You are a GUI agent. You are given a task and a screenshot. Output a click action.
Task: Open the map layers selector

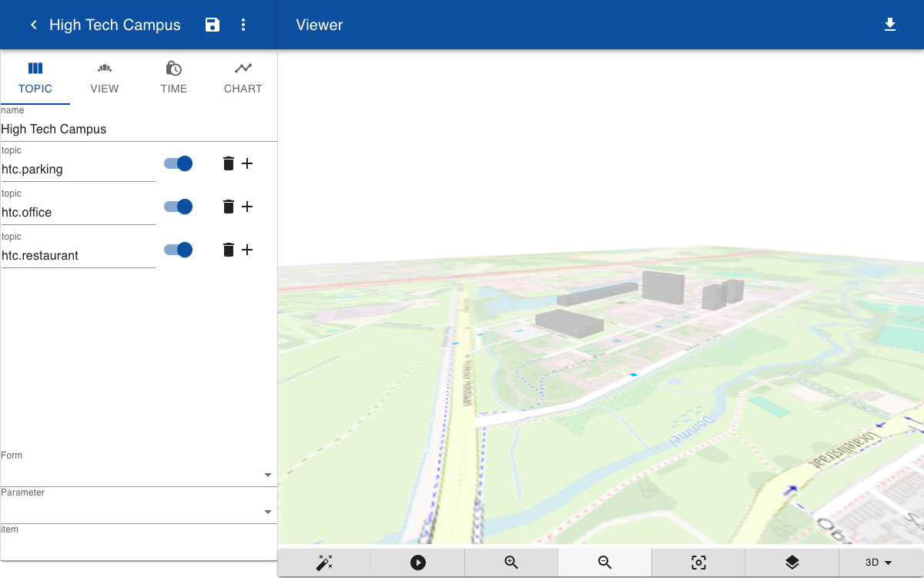coord(792,563)
